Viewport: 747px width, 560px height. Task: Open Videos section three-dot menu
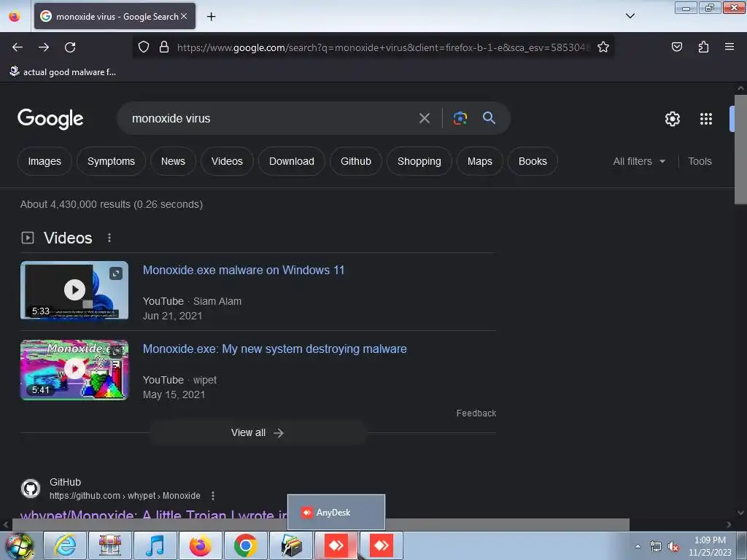click(109, 238)
